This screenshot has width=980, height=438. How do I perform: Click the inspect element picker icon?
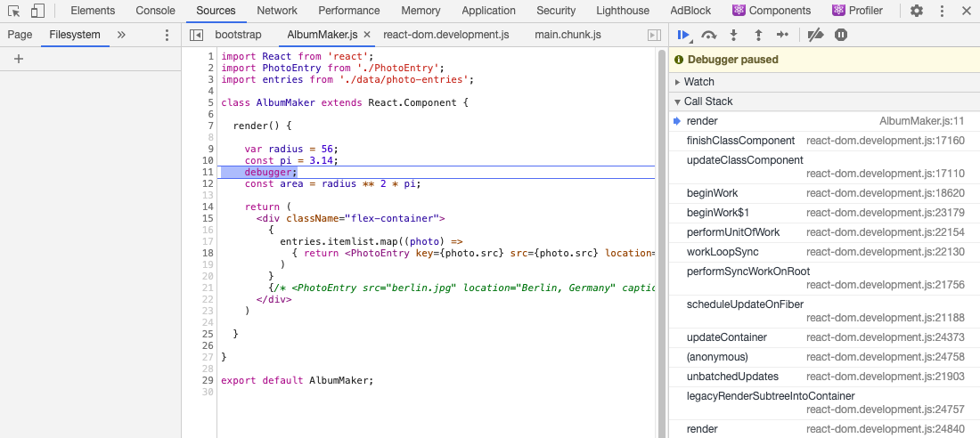pyautogui.click(x=14, y=11)
